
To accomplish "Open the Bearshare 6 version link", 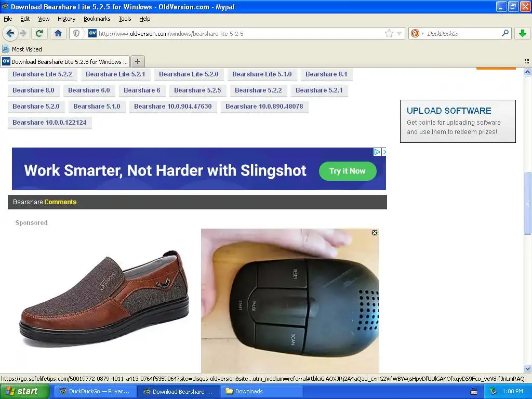I will pos(142,90).
